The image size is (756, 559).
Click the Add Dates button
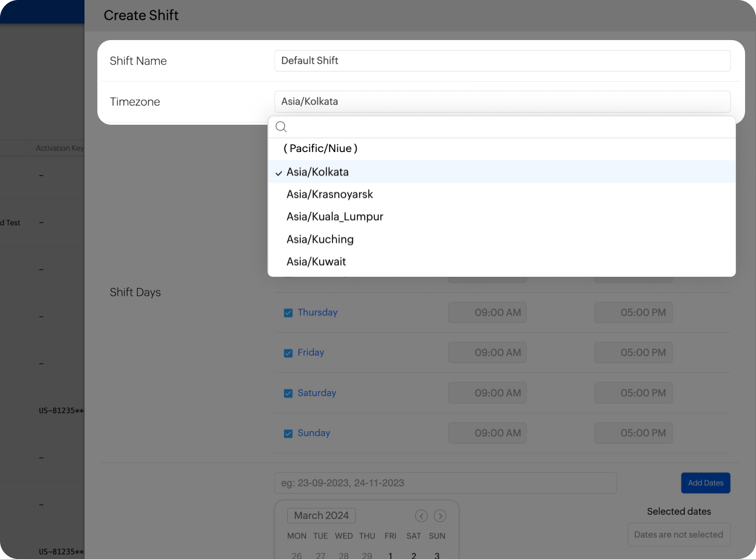point(706,483)
